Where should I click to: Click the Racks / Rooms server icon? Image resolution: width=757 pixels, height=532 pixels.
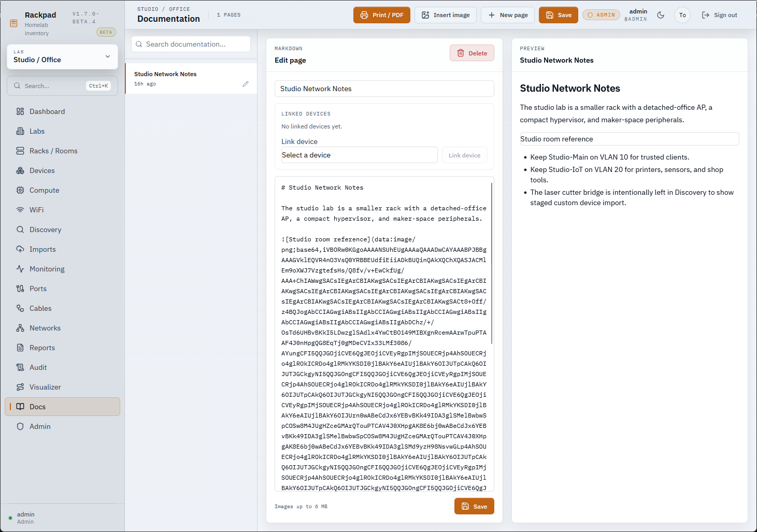coord(20,151)
